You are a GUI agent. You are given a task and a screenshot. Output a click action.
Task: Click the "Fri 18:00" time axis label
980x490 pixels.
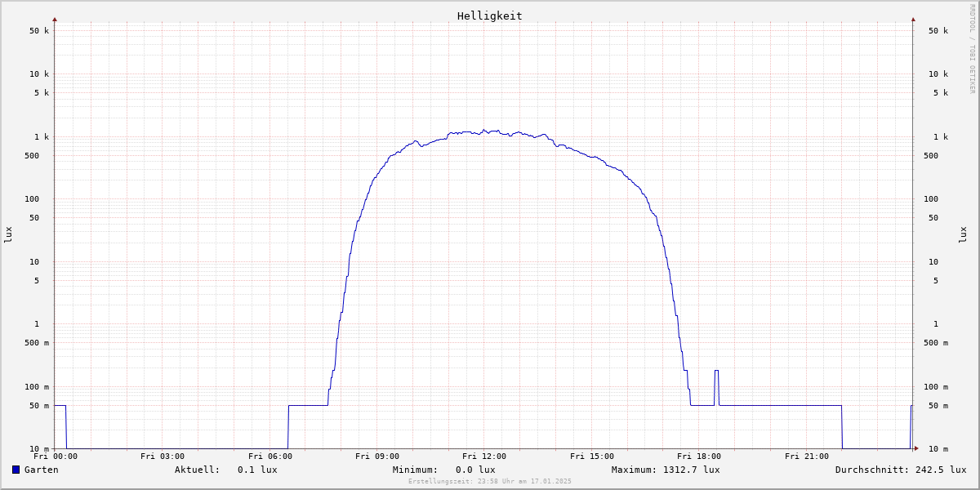(699, 457)
